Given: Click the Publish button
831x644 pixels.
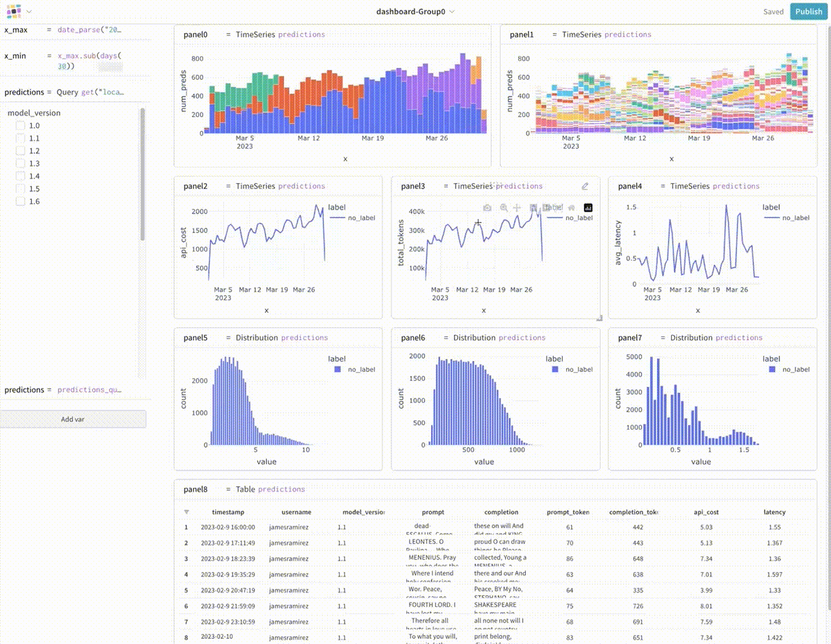Looking at the screenshot, I should coord(809,11).
